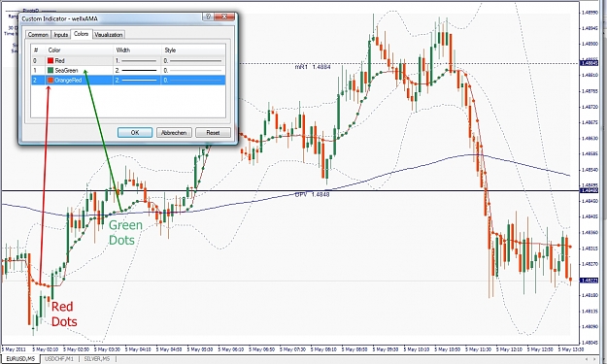Open the Width setting for the Red row
Viewport: 607px width, 364px height.
click(x=137, y=61)
